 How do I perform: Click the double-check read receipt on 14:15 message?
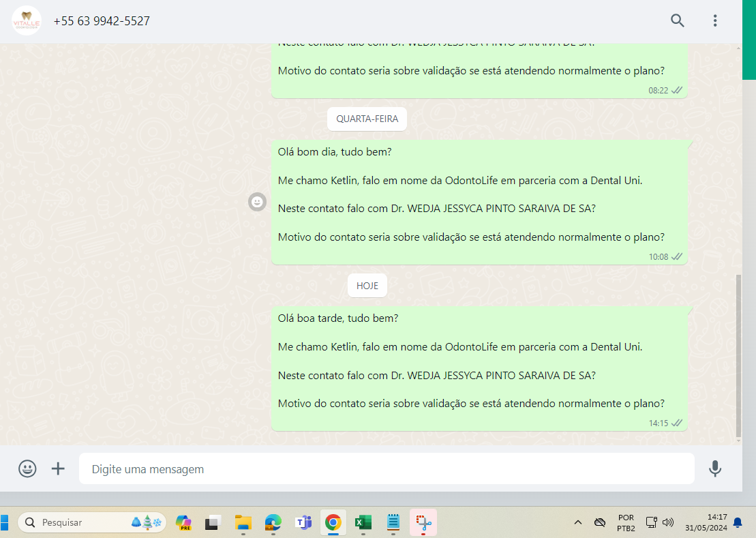tap(677, 423)
